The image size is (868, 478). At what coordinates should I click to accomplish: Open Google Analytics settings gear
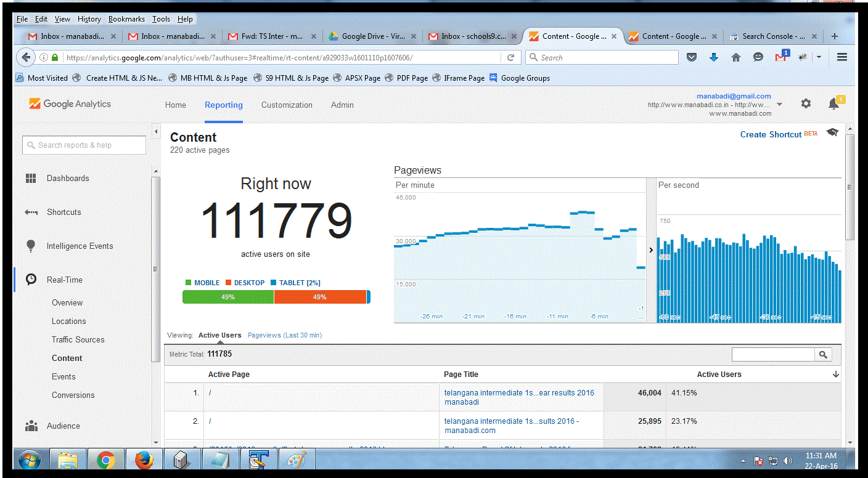point(806,103)
